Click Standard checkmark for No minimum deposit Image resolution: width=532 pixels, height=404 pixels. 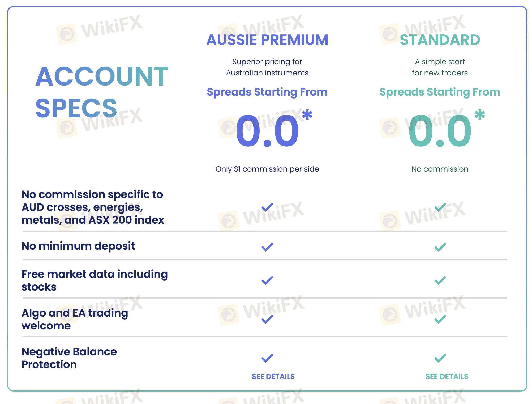[x=440, y=247]
